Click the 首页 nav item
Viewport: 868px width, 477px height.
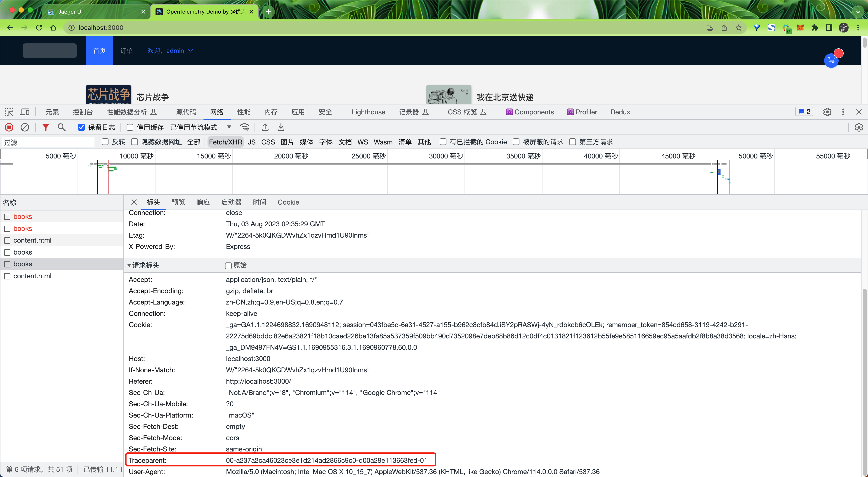99,51
